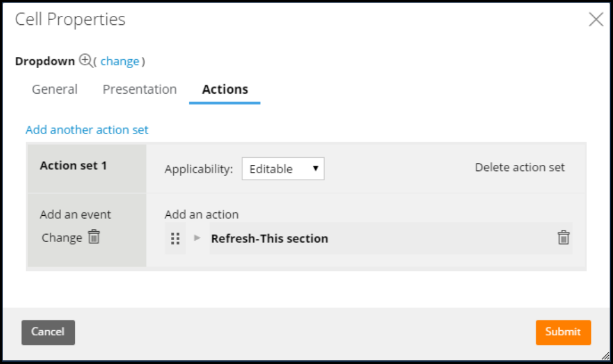
Task: Click Add an action
Action: click(201, 215)
